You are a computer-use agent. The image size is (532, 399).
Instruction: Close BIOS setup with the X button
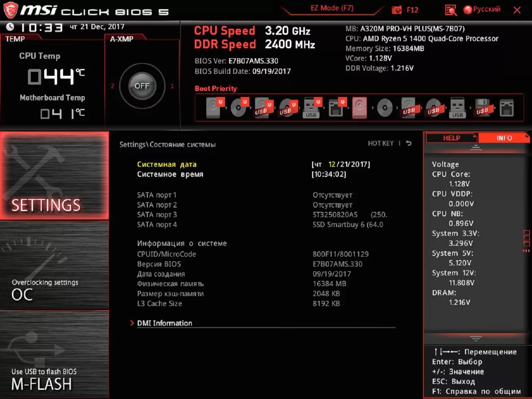point(517,10)
